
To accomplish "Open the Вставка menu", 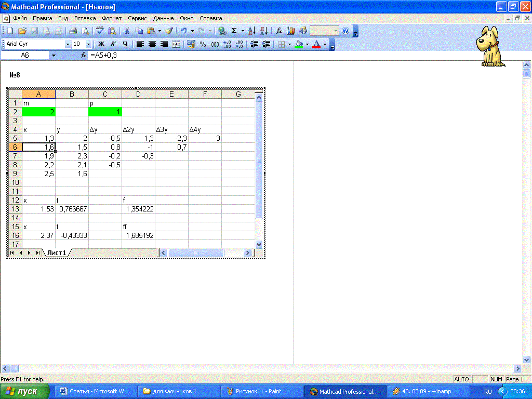I will (85, 18).
